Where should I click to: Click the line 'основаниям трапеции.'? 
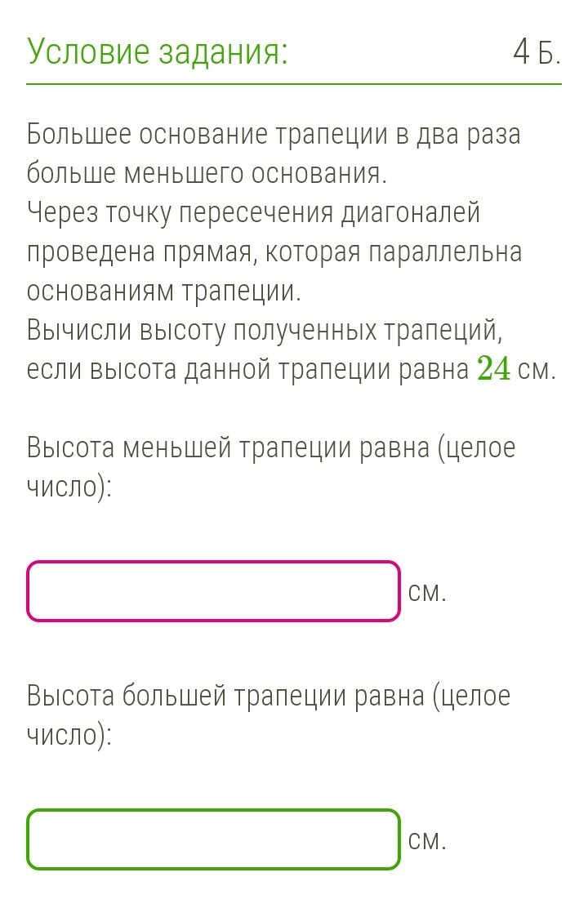pos(164,292)
